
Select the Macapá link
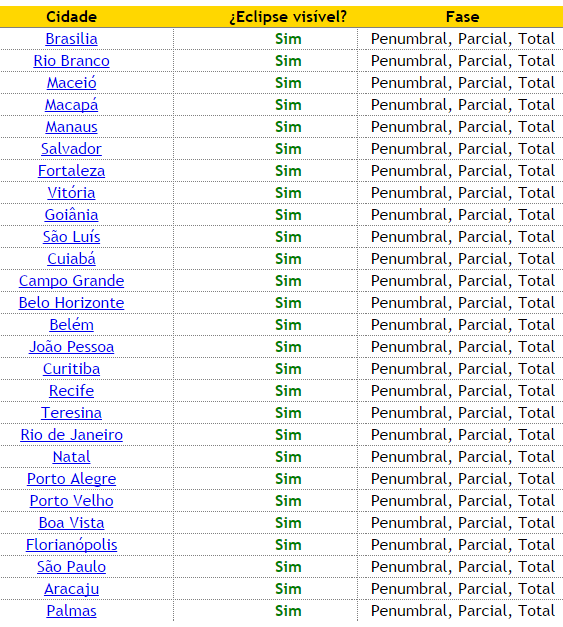tap(71, 105)
